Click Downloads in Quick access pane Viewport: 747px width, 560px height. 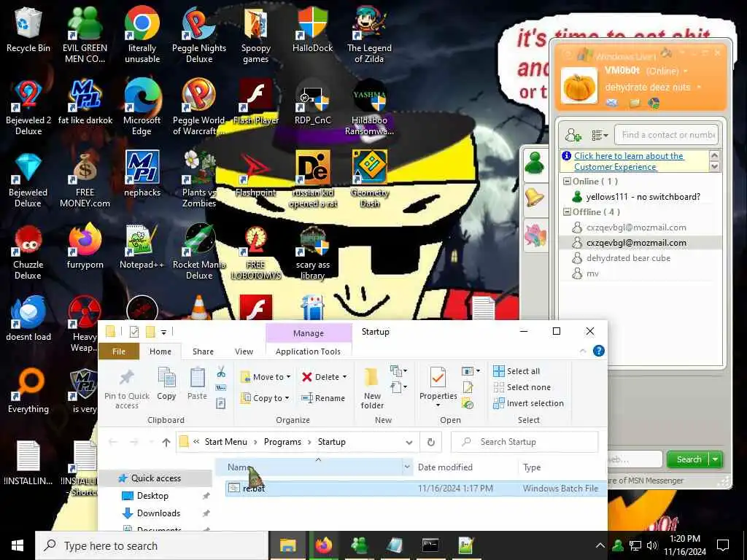(x=158, y=513)
